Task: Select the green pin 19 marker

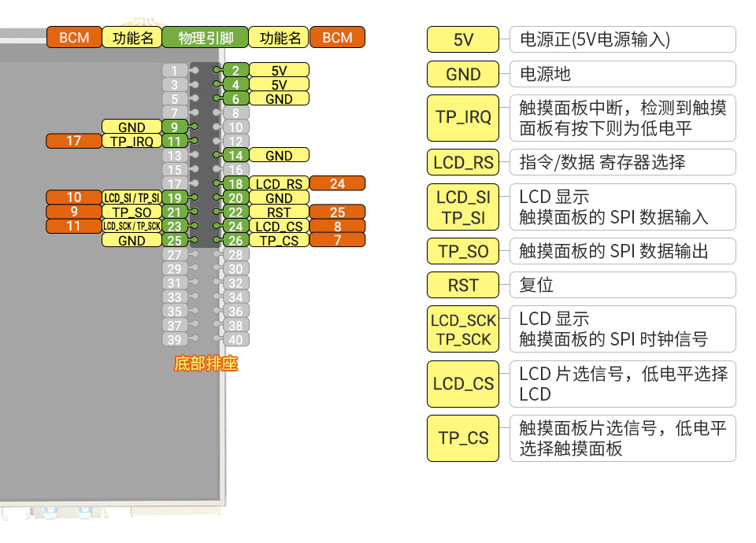Action: click(175, 198)
